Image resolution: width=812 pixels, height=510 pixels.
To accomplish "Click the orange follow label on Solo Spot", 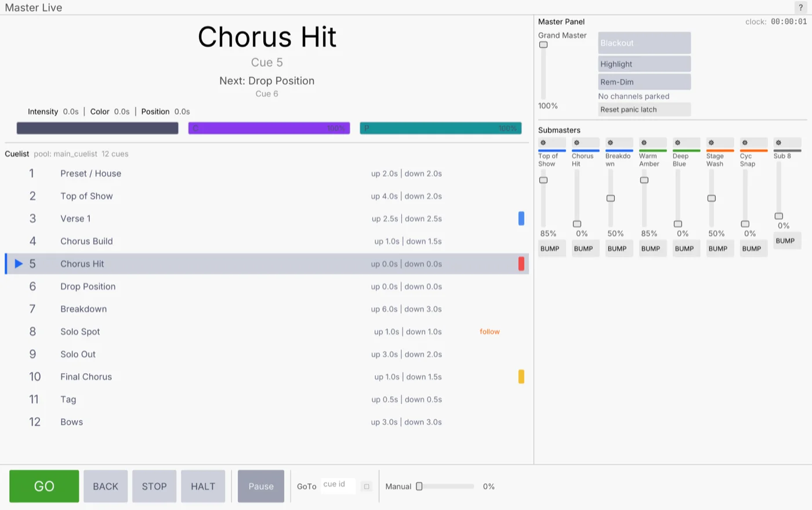I will click(490, 332).
